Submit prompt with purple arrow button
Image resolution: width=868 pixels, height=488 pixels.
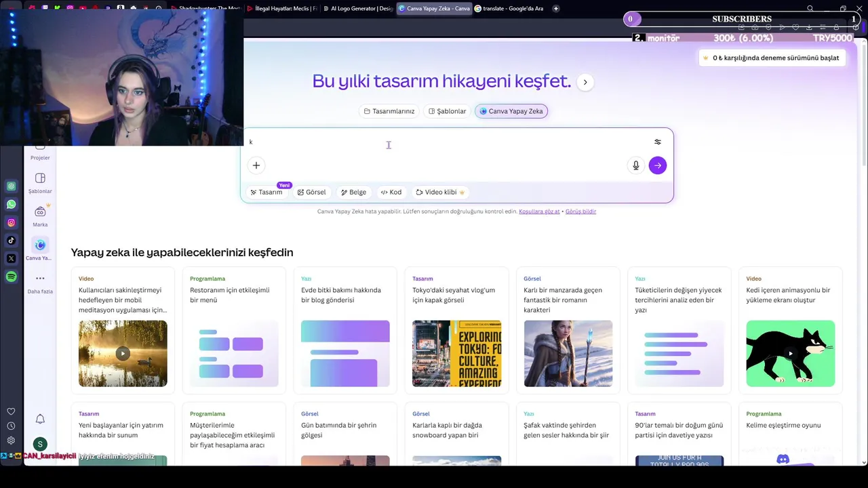coord(658,165)
